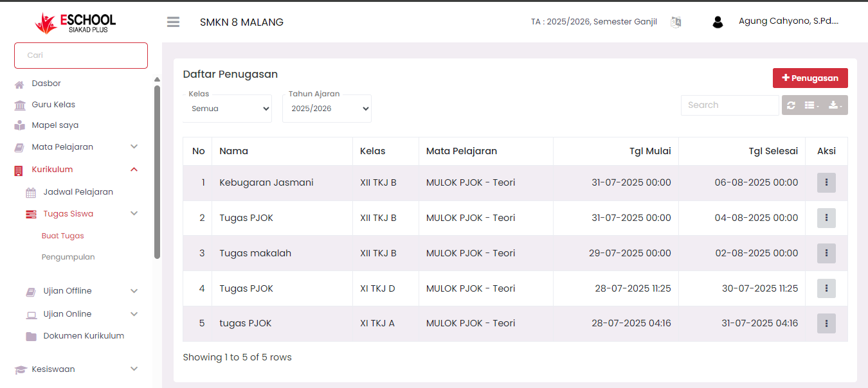Screen dimensions: 868x388
Task: Expand the Mata Pelajaran sidebar menu
Action: pos(134,147)
